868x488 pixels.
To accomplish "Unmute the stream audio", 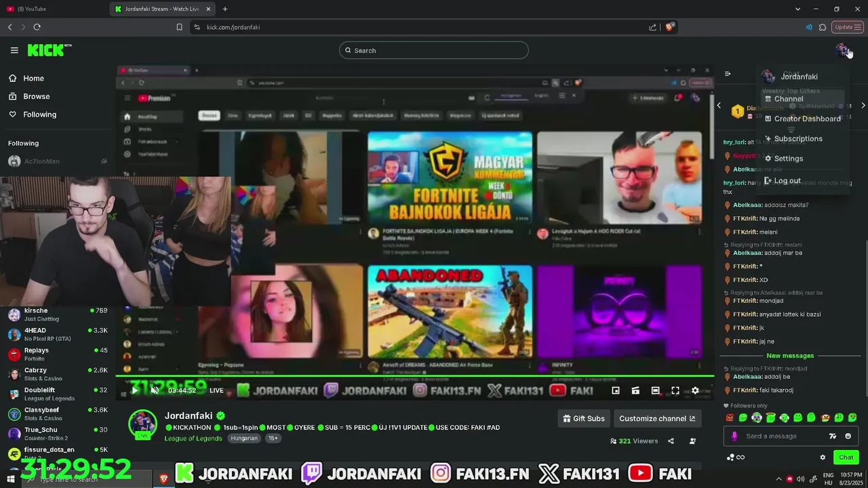I will [155, 390].
